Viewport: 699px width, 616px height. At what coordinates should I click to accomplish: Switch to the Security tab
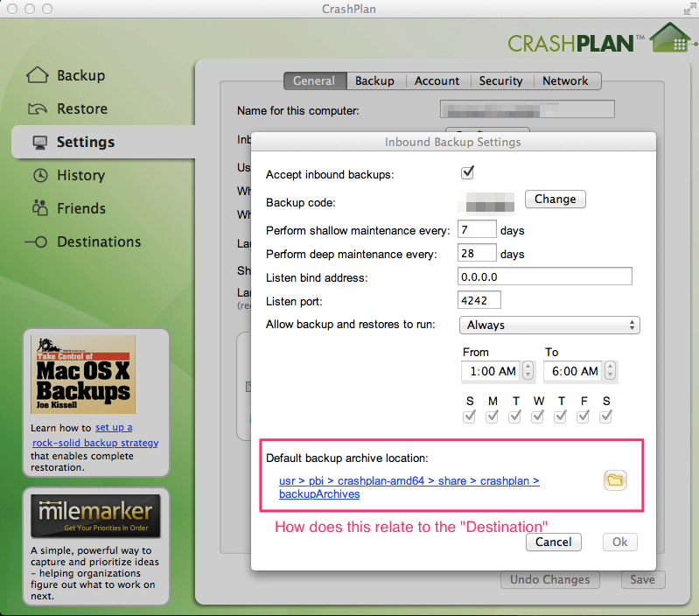point(501,80)
